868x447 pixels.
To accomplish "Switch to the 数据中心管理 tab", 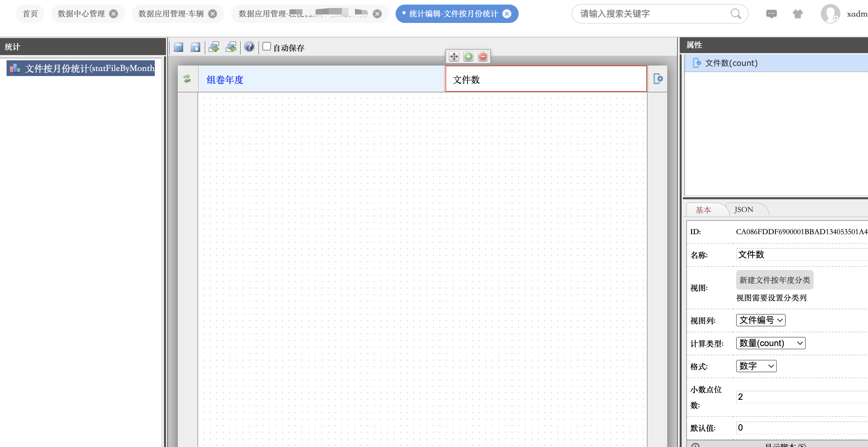I will (x=81, y=14).
